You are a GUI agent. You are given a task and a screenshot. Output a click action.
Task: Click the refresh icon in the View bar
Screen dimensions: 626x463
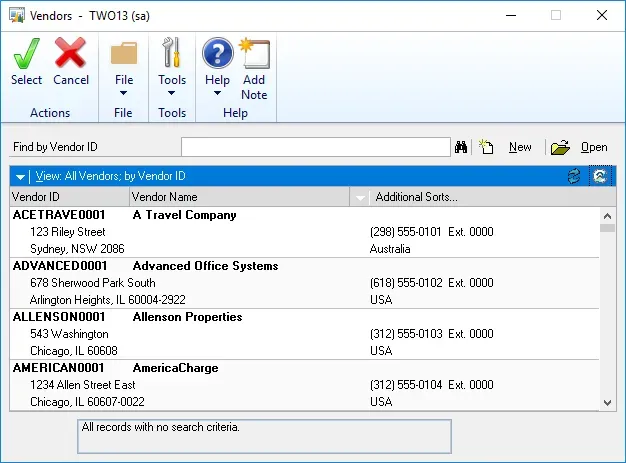(x=574, y=176)
